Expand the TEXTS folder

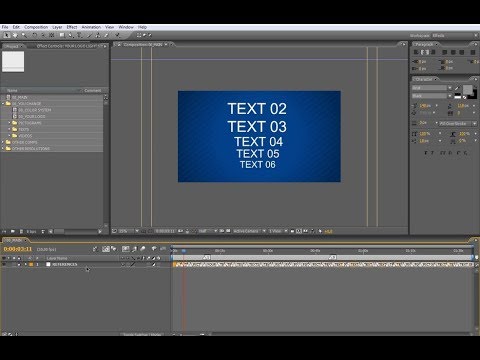point(9,129)
